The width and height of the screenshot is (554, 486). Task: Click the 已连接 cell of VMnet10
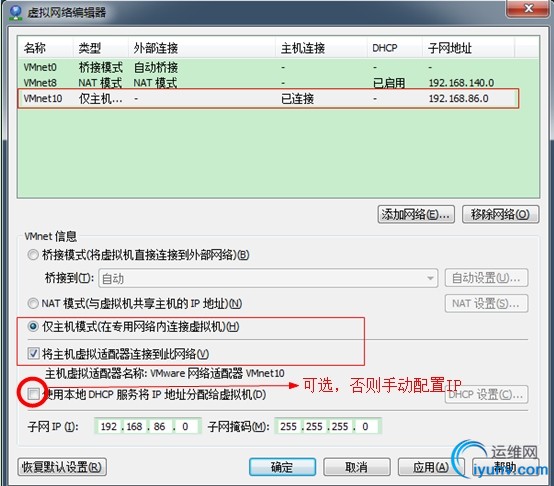(x=297, y=99)
